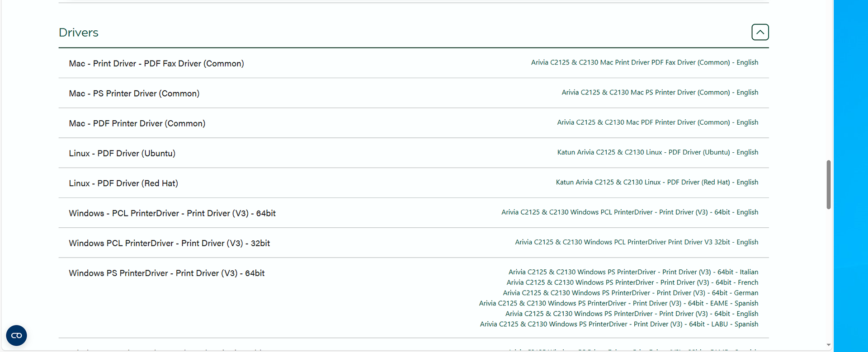
Task: Click the page vertical scrollbar thumb
Action: (x=828, y=184)
